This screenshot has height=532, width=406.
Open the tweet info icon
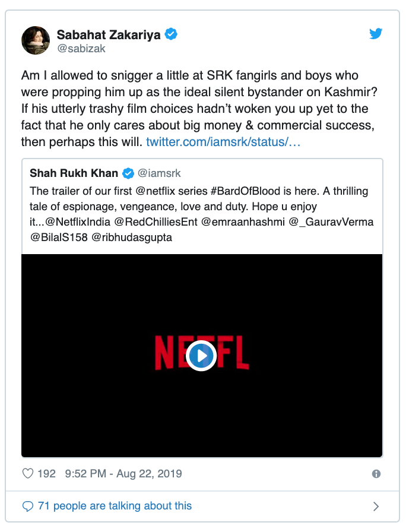tap(376, 474)
